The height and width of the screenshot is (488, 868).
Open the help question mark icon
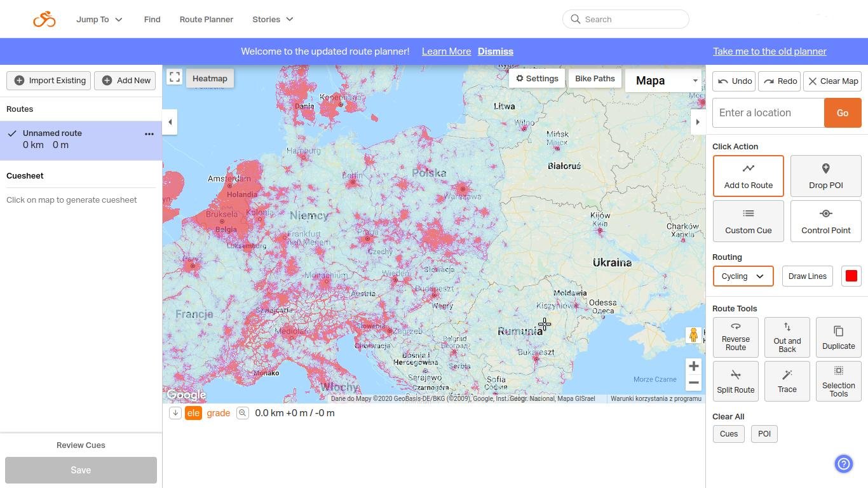pyautogui.click(x=843, y=464)
